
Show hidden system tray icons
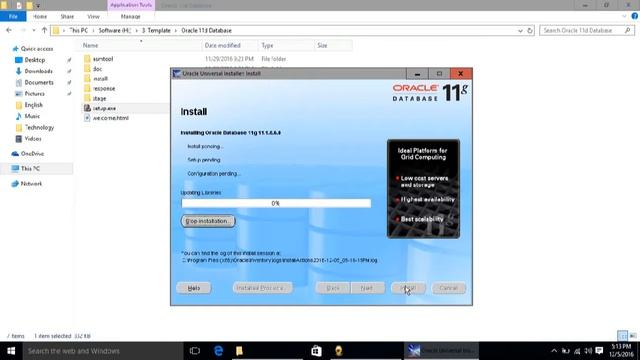(554, 351)
